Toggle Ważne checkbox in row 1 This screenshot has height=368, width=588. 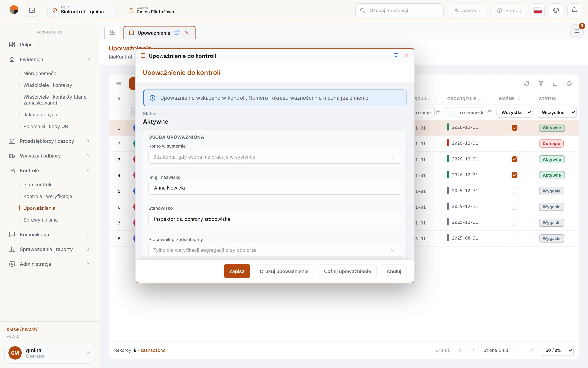coord(514,128)
